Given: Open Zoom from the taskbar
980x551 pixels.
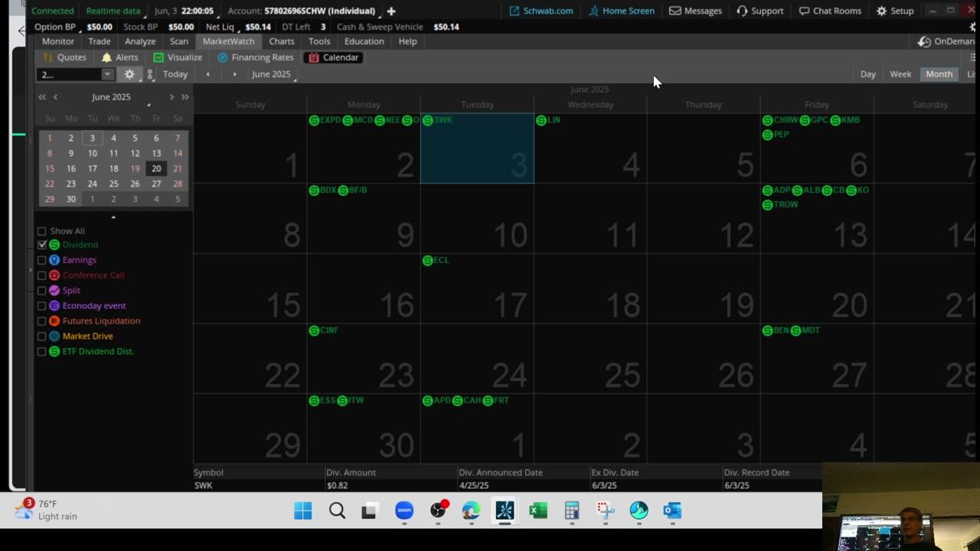Looking at the screenshot, I should point(404,510).
